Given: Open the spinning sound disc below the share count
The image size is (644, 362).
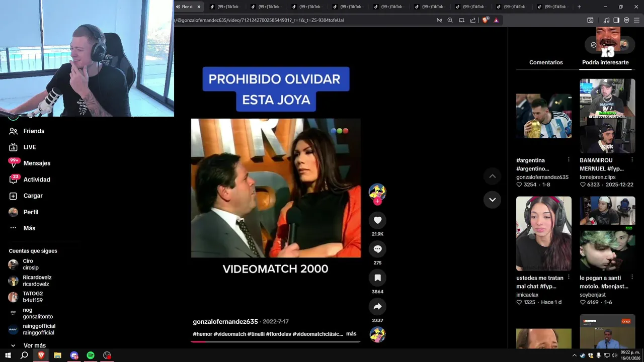Looking at the screenshot, I should tap(377, 334).
